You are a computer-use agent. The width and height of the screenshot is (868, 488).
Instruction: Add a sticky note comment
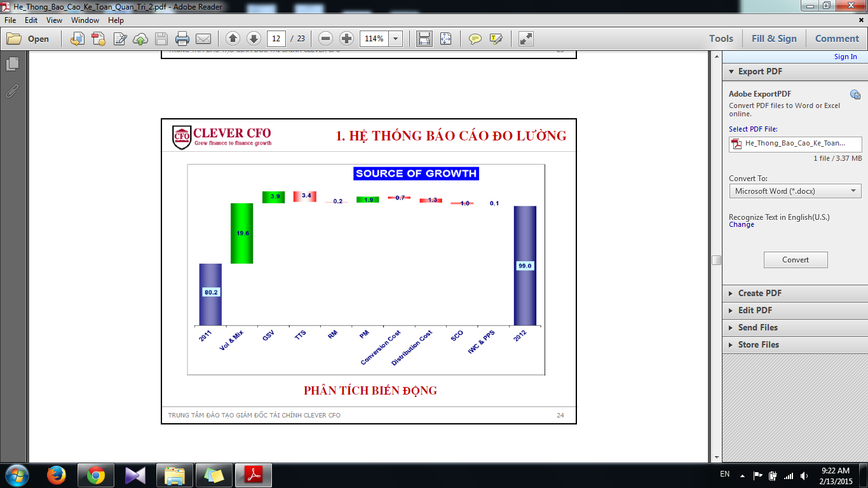click(475, 39)
